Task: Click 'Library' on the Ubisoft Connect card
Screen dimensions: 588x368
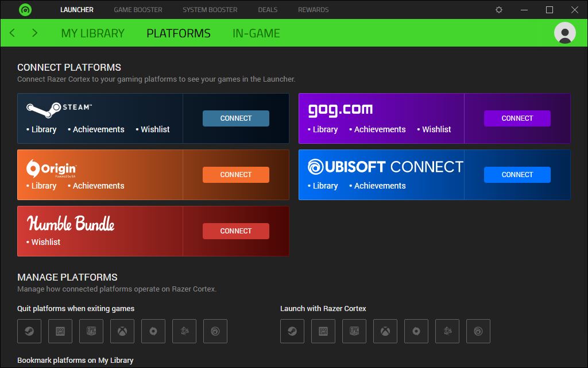Action: pyautogui.click(x=325, y=186)
